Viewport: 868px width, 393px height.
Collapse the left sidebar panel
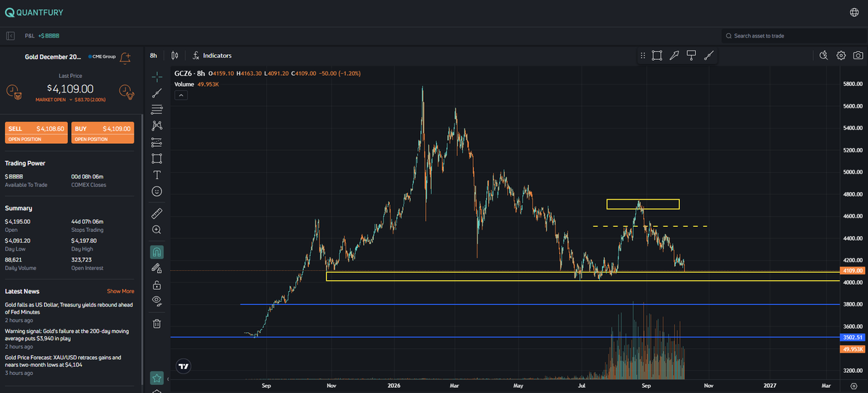coord(10,35)
